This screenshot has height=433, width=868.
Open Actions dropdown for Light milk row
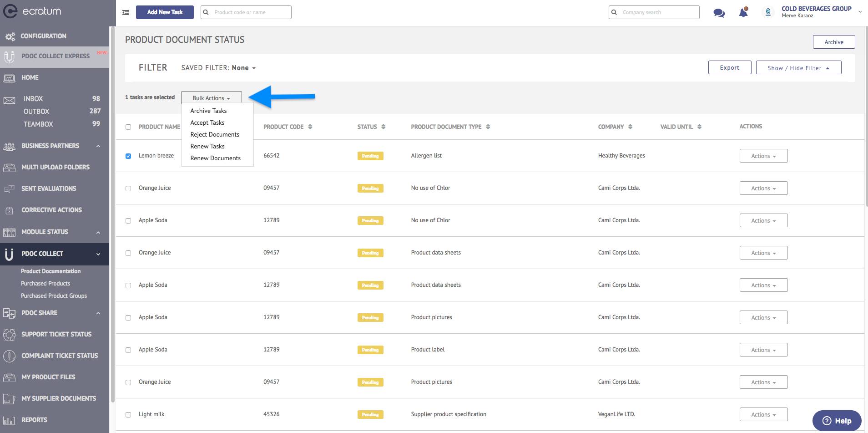763,414
